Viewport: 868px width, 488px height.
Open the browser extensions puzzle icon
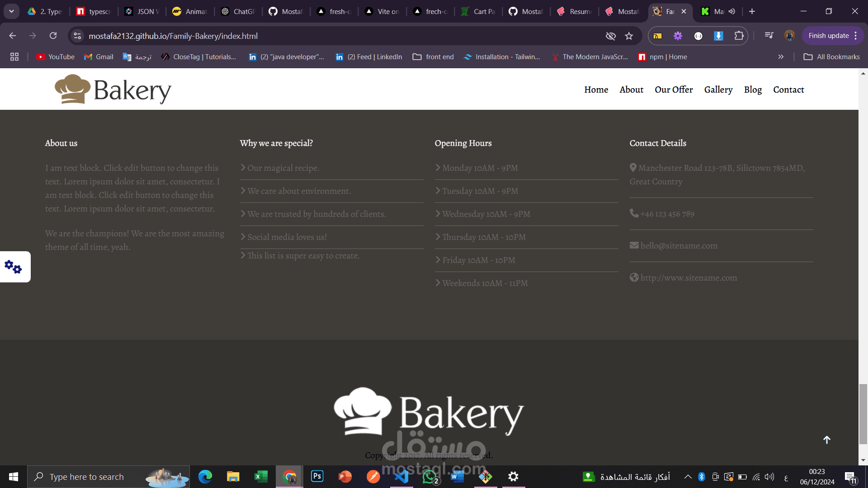tap(739, 36)
